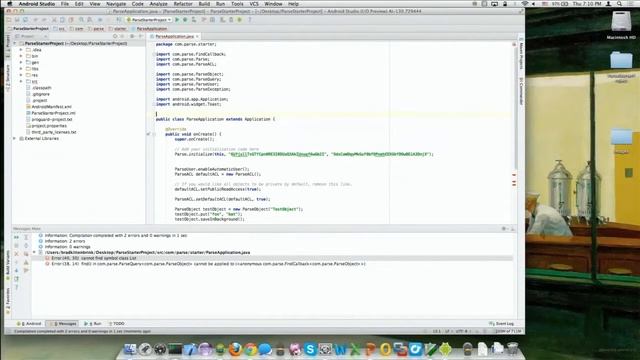
Task: Open the Navigate menu
Action: [x=116, y=4]
